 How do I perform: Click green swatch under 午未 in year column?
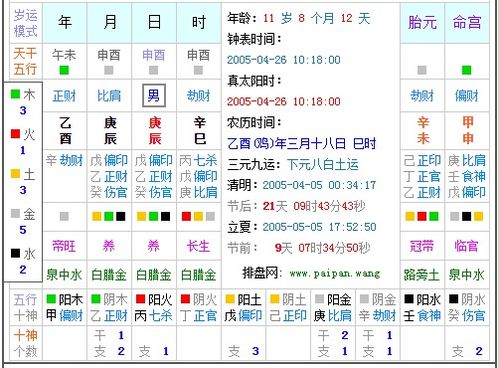(x=64, y=70)
